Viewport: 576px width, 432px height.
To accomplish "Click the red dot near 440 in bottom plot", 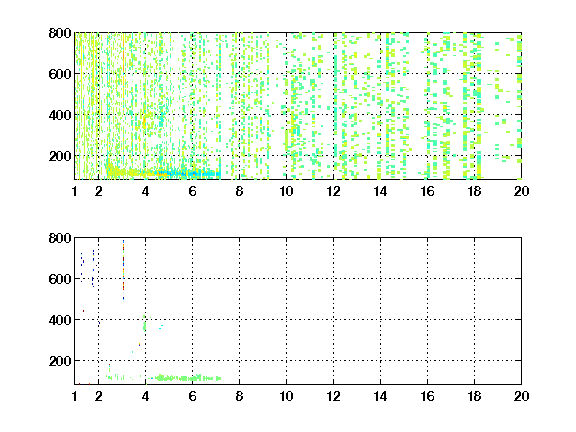I will coord(83,311).
